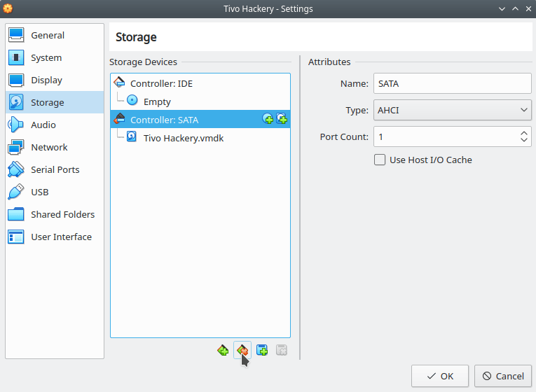Click inside the controller Name field
The height and width of the screenshot is (392, 536).
point(452,83)
